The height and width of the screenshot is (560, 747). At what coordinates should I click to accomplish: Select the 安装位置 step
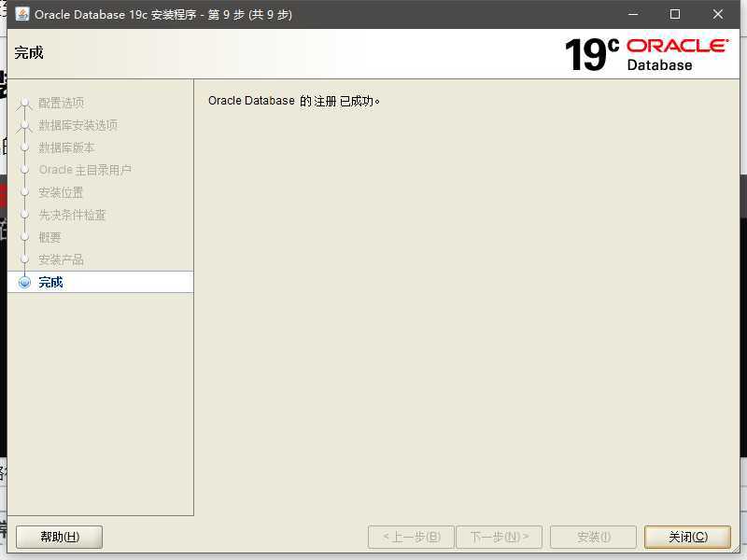(61, 192)
